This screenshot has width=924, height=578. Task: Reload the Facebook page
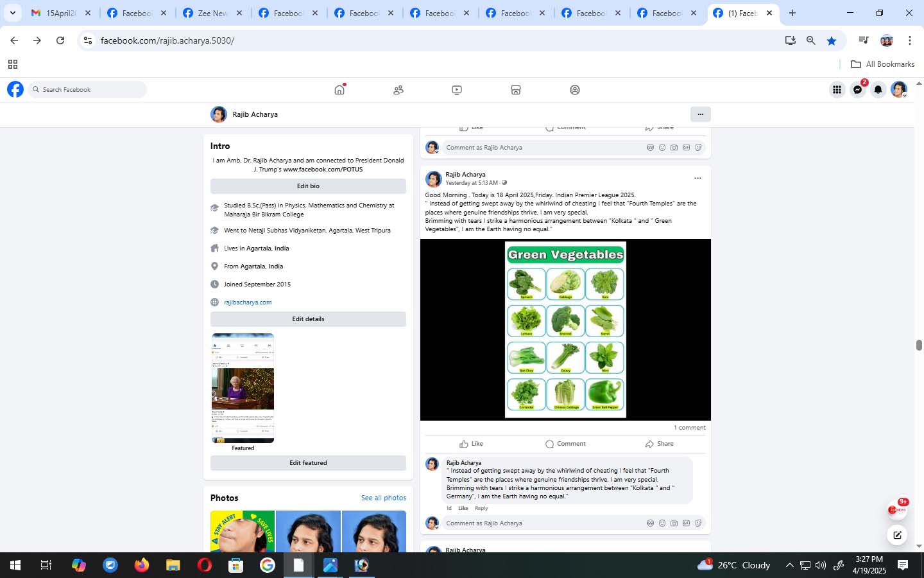coord(60,40)
